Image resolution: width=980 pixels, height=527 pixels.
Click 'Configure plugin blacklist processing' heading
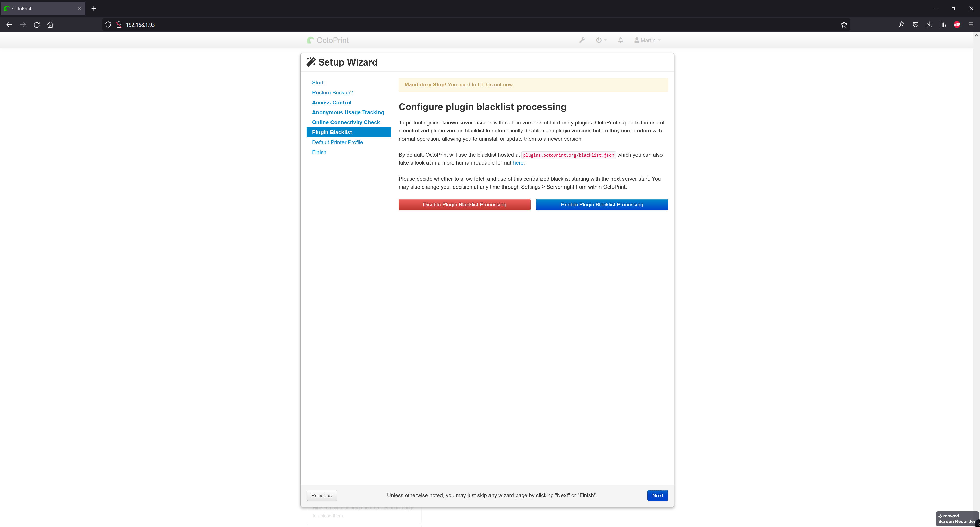pyautogui.click(x=482, y=107)
